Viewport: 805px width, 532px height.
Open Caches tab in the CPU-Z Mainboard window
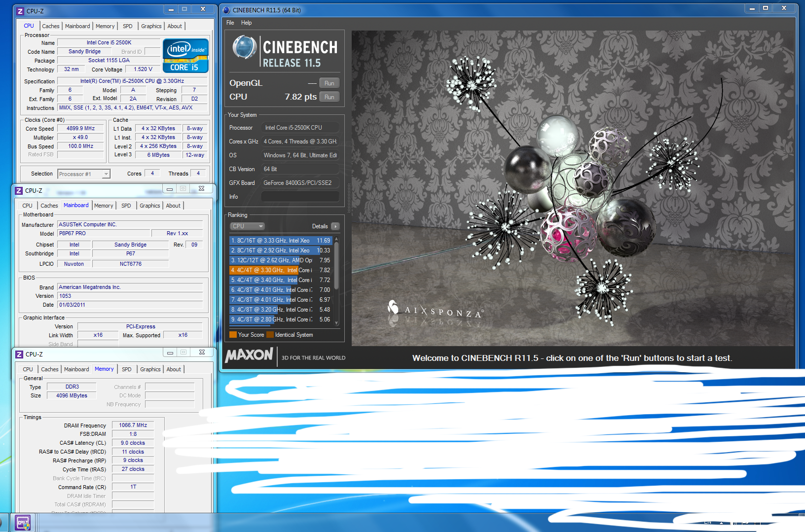pos(49,206)
